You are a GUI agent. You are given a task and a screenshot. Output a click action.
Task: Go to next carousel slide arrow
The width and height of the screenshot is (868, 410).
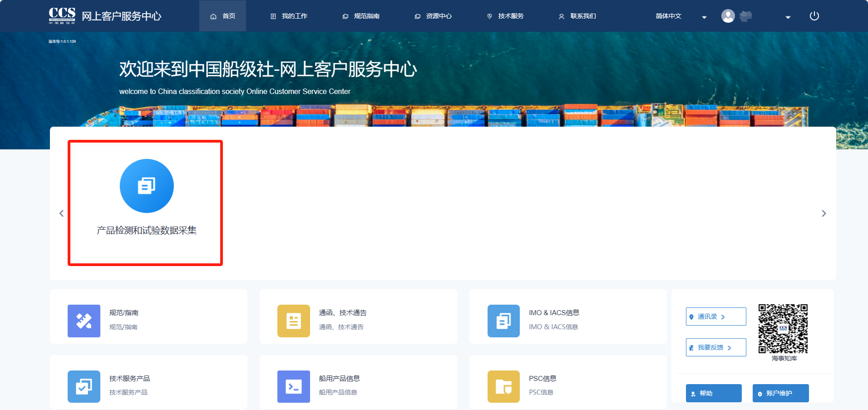pyautogui.click(x=824, y=213)
